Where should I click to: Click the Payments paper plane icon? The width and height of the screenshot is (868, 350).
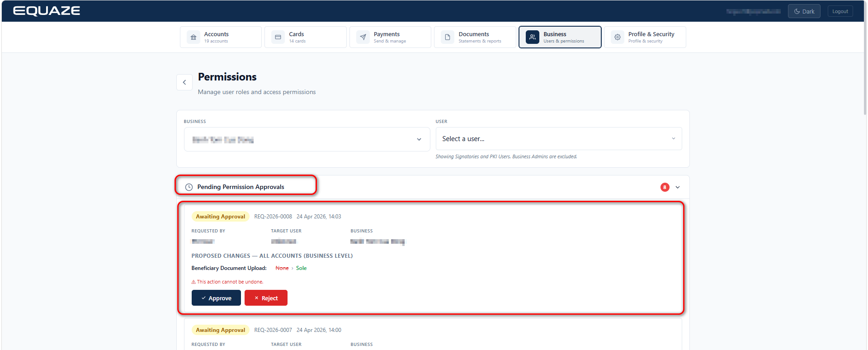pos(363,37)
